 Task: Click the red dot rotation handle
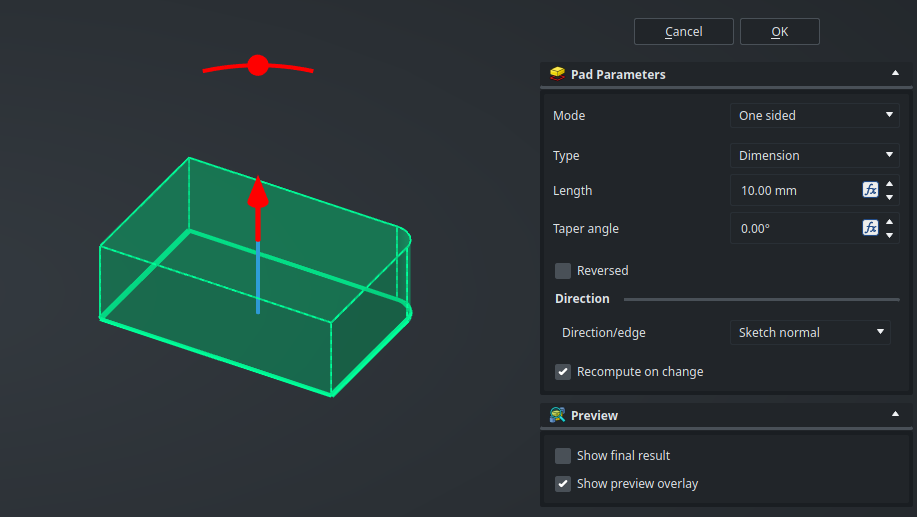point(258,66)
